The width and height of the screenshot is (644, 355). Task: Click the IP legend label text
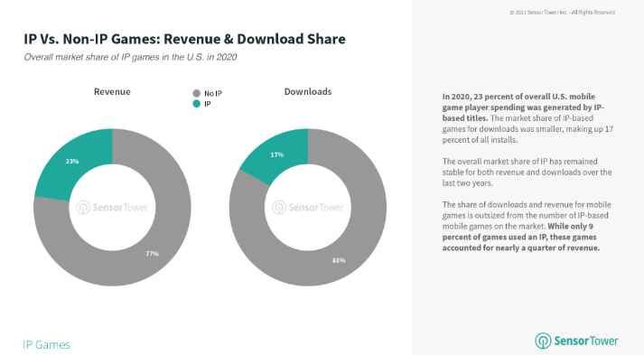pos(208,104)
